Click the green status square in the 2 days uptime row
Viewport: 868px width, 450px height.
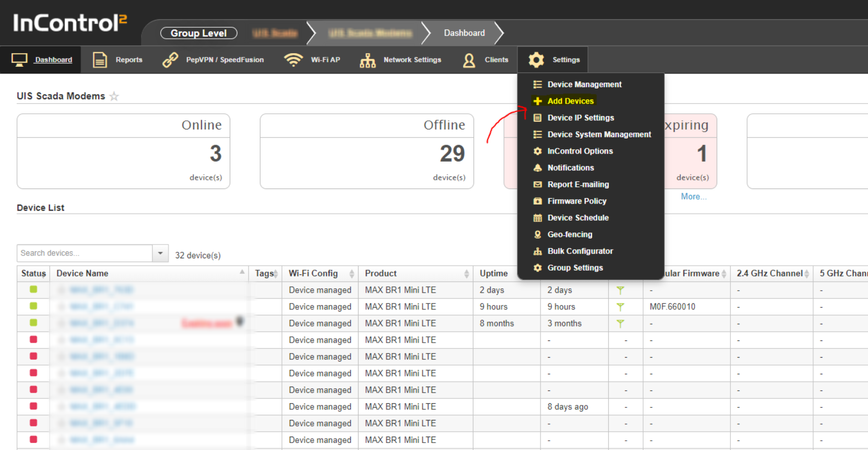(33, 289)
